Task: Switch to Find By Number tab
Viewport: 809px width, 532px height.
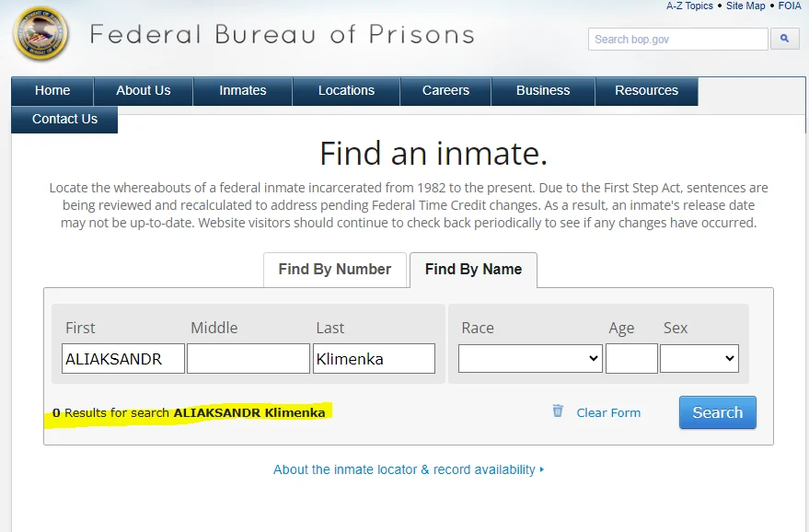Action: 335,270
